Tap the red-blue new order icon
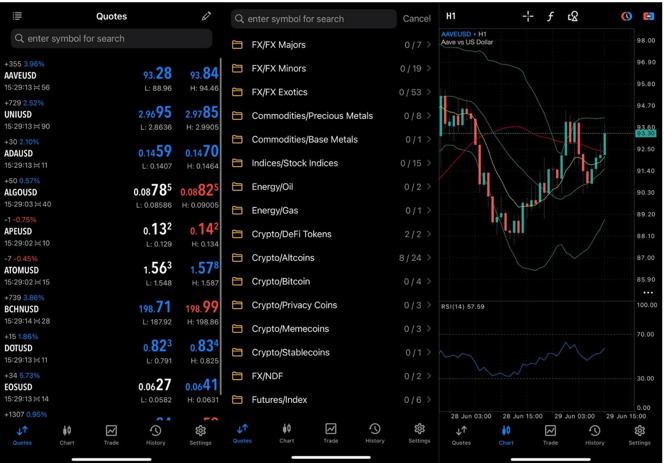This screenshot has height=463, width=664. coord(648,17)
